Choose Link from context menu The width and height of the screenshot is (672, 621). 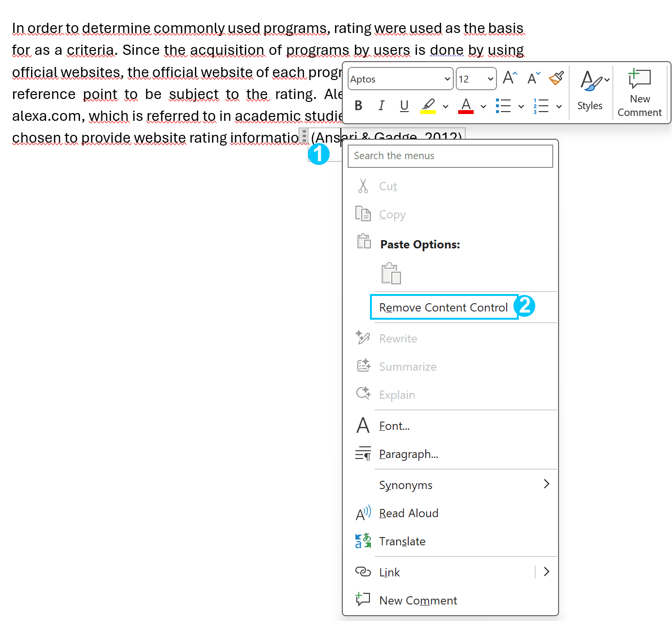(x=389, y=572)
